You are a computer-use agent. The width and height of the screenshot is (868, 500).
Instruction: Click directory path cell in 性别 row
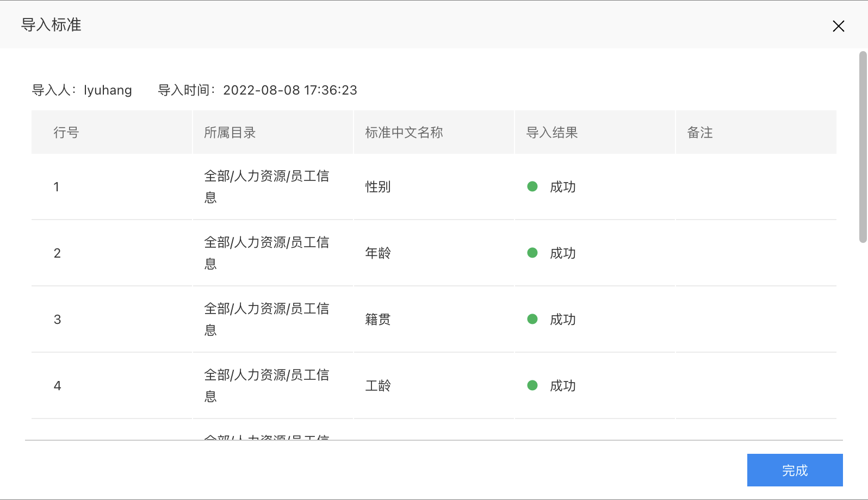273,187
